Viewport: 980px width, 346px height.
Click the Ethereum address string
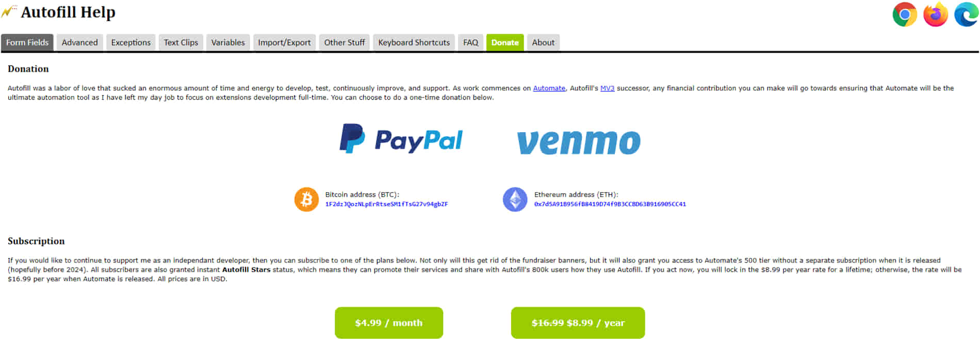(x=610, y=204)
